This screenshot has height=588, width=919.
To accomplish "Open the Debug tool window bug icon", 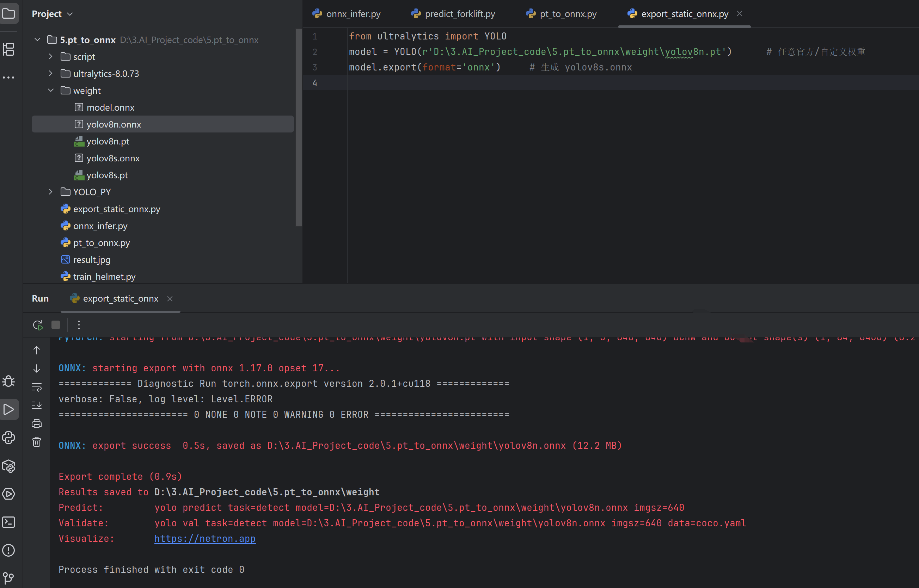I will (x=8, y=381).
